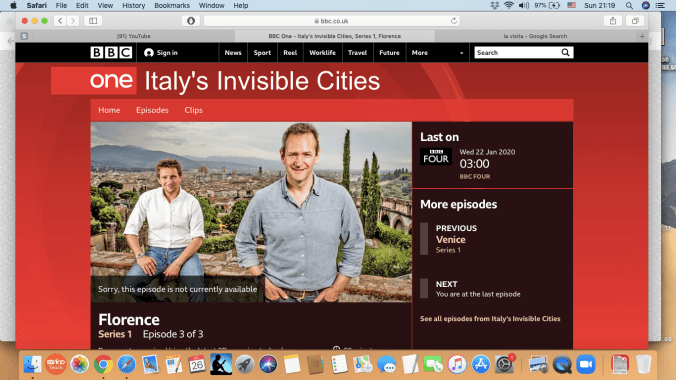Go forward with Safari's forward arrow
The width and height of the screenshot is (676, 380).
tap(73, 21)
